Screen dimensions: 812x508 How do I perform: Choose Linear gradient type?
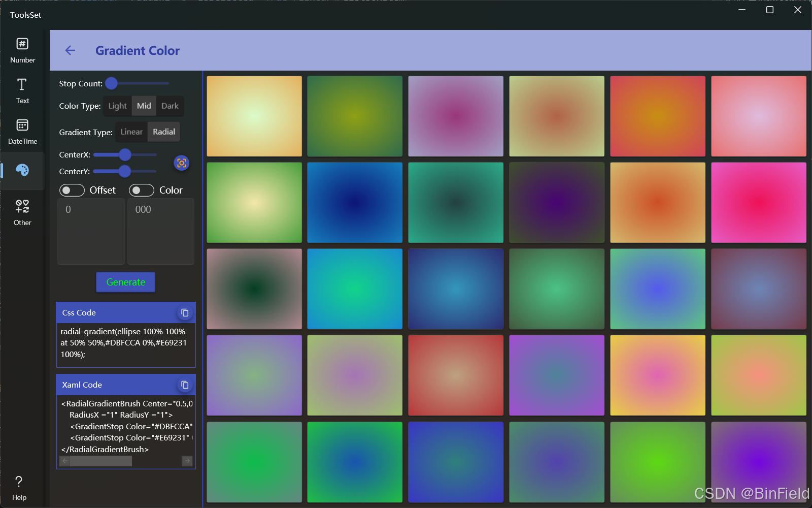131,132
